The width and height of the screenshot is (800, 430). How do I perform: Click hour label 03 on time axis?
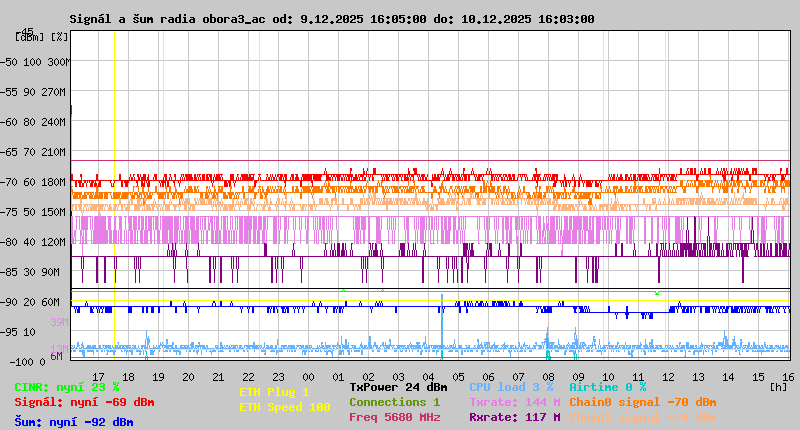point(398,377)
